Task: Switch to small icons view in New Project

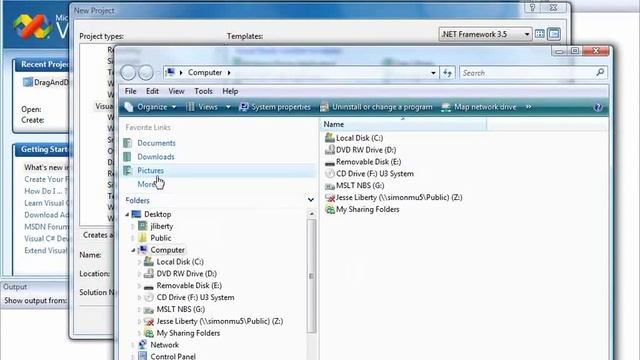Action: [x=554, y=34]
